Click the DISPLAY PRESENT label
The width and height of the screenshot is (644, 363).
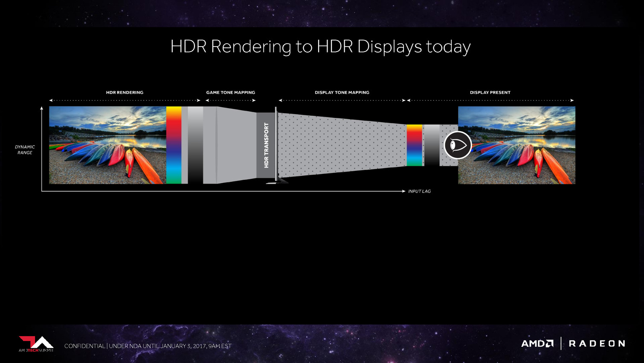pyautogui.click(x=490, y=92)
